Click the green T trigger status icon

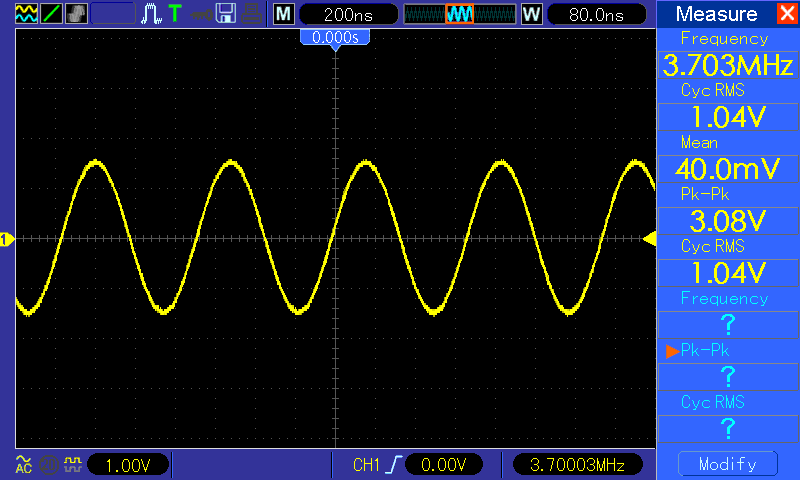coord(175,14)
